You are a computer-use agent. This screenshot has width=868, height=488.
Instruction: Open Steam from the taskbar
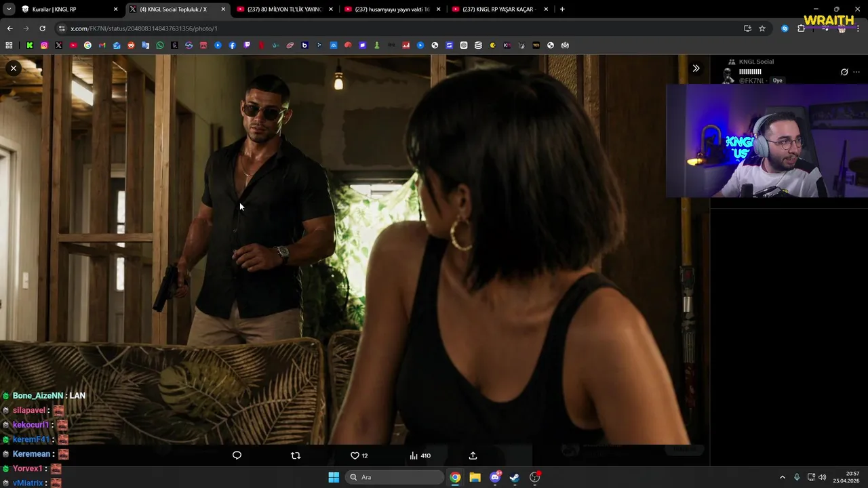pyautogui.click(x=515, y=477)
